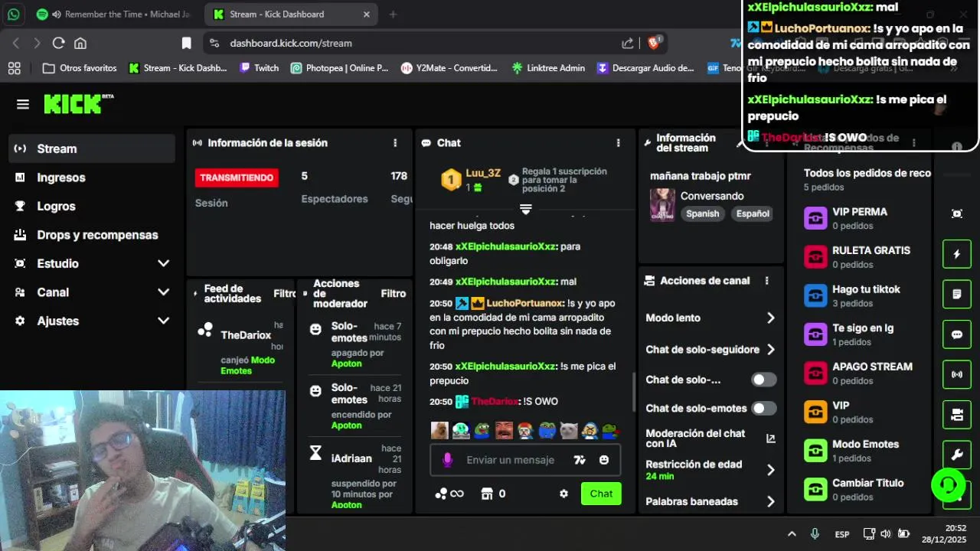980x551 pixels.
Task: Open Modo lento options arrow
Action: [770, 318]
